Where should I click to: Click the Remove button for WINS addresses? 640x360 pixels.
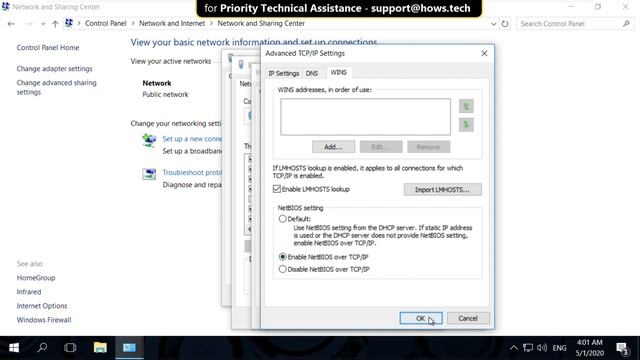tap(429, 147)
